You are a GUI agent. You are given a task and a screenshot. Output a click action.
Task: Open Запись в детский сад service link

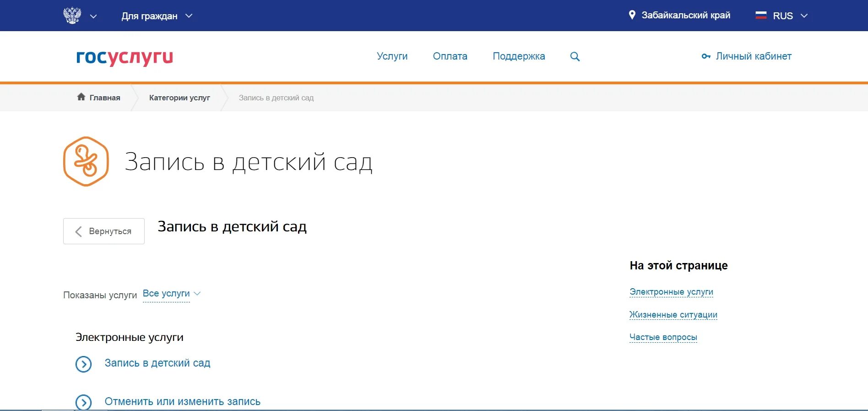[157, 363]
